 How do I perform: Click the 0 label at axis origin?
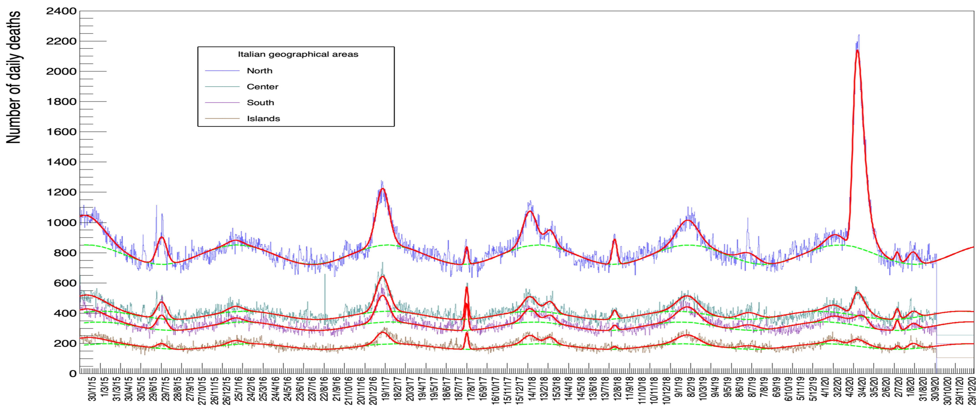tap(73, 374)
